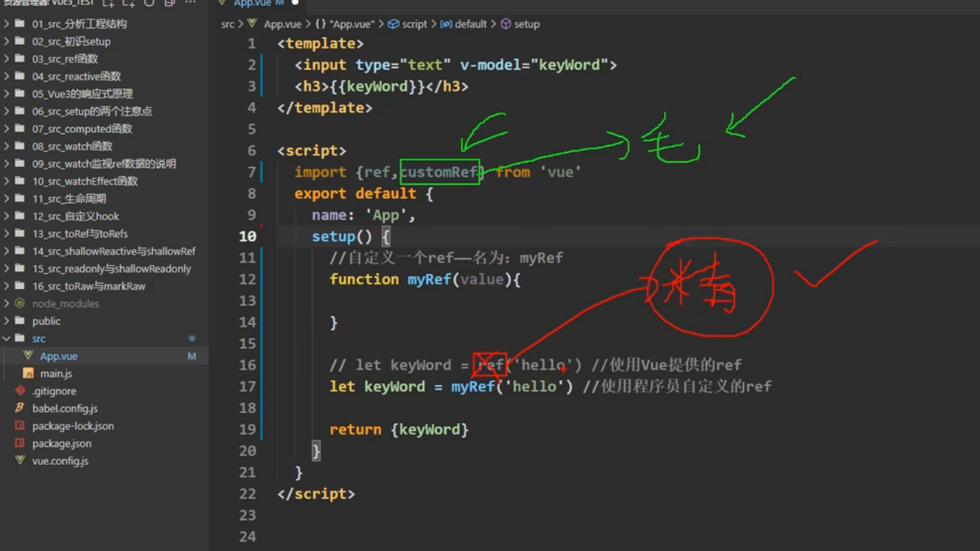980x551 pixels.
Task: Click line number 16 in the gutter
Action: (x=247, y=365)
